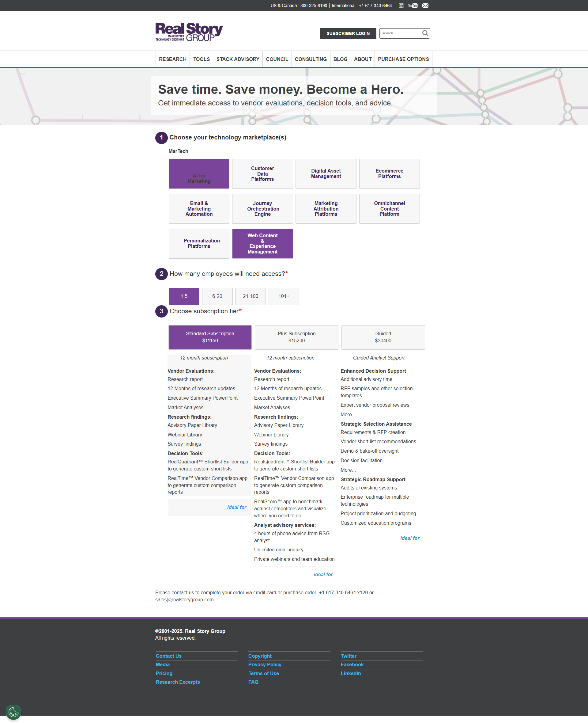Select the Journey Orchestration Engine tile
Screen dimensions: 588x723
coord(262,208)
